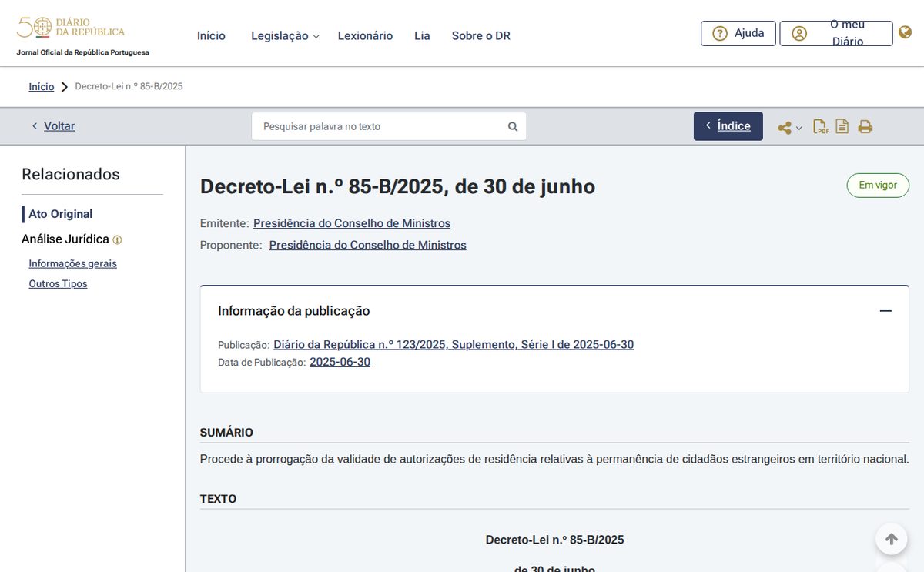Expand share options chevron
This screenshot has width=924, height=572.
coord(799,129)
